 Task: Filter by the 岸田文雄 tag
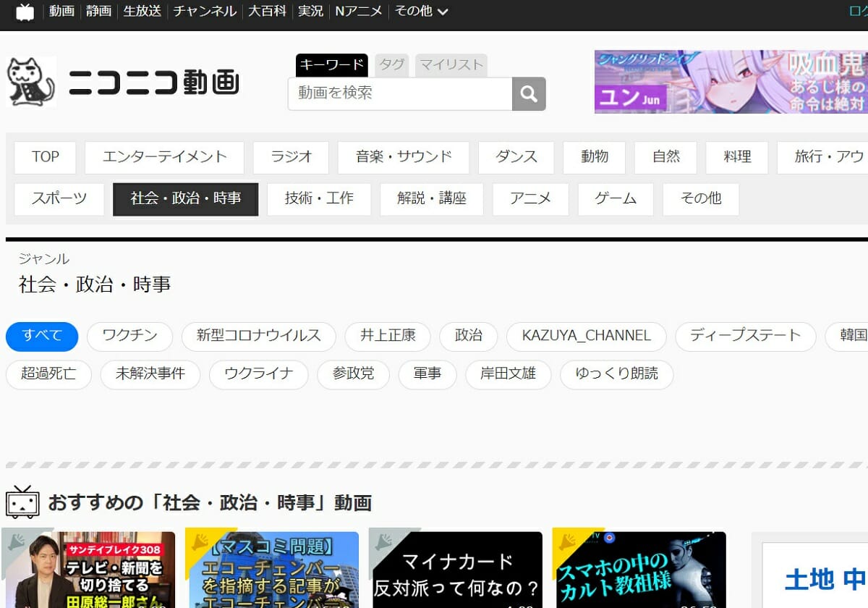tap(509, 375)
